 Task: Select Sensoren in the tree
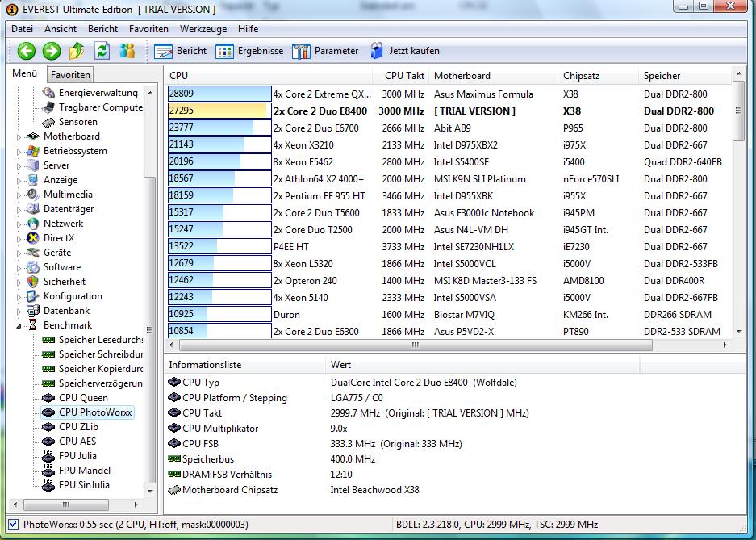pos(77,122)
